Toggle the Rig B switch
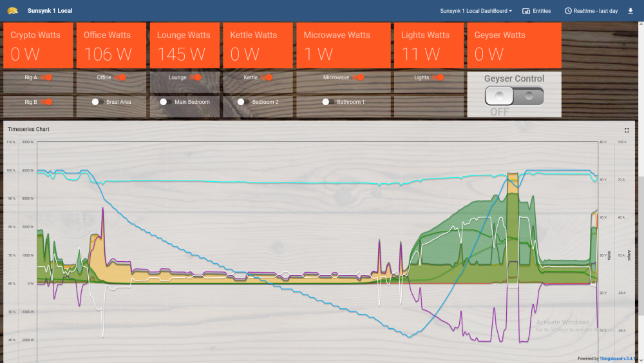This screenshot has height=363, width=644. pos(47,102)
